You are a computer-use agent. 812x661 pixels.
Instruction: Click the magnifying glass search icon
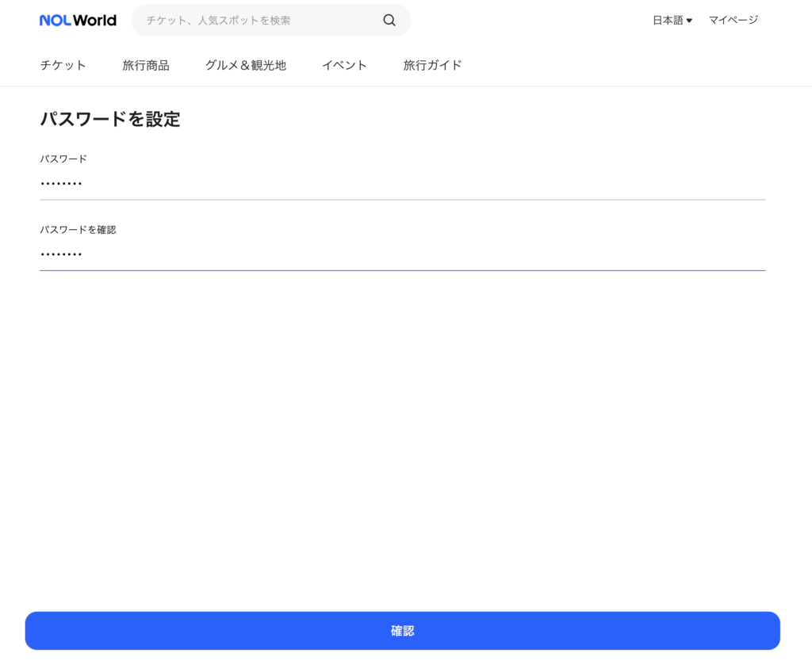coord(389,21)
